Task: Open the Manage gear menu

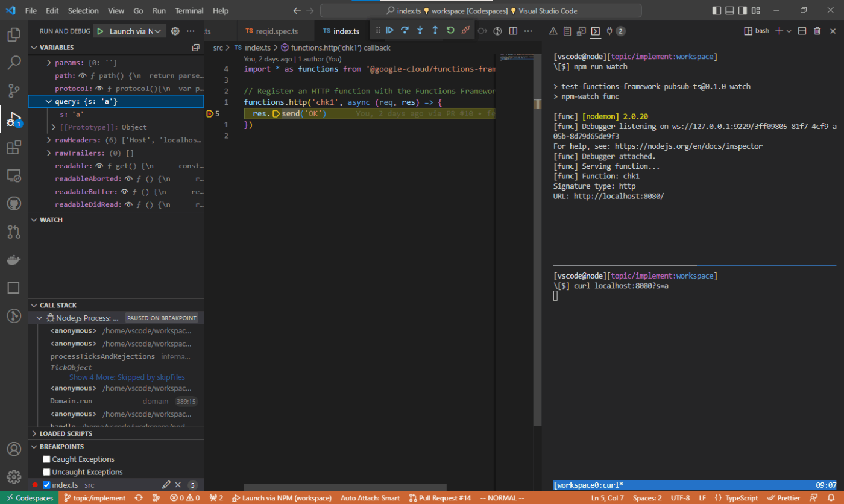Action: (13, 476)
